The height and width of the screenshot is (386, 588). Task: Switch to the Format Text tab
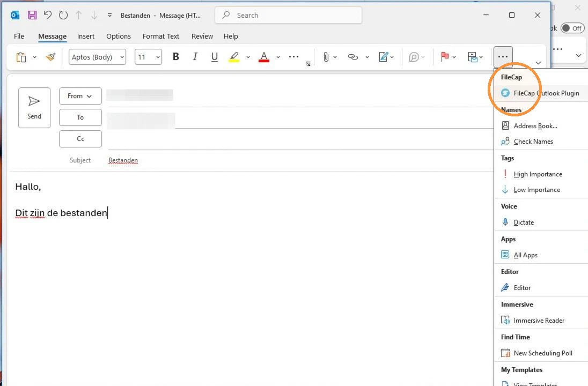pyautogui.click(x=161, y=36)
